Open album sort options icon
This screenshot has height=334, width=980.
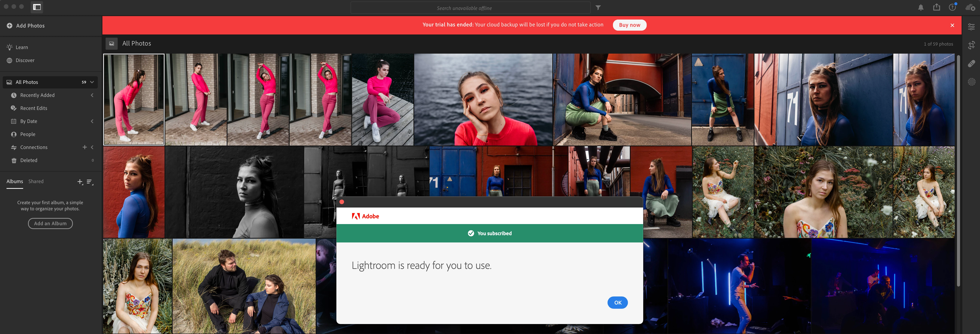point(90,182)
